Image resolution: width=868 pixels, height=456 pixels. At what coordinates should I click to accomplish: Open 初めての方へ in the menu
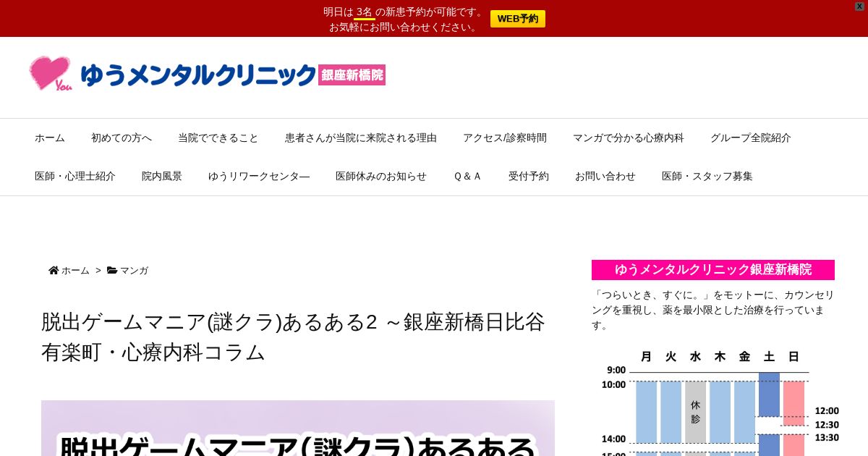[122, 138]
